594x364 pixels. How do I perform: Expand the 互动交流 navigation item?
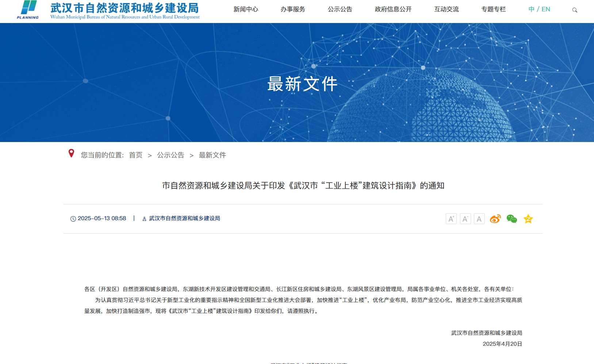(x=447, y=9)
